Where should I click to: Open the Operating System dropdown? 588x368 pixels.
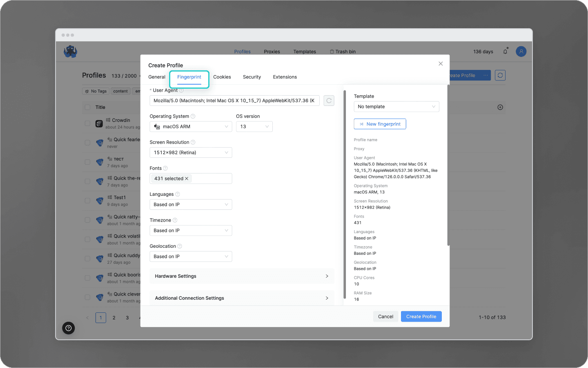click(191, 127)
